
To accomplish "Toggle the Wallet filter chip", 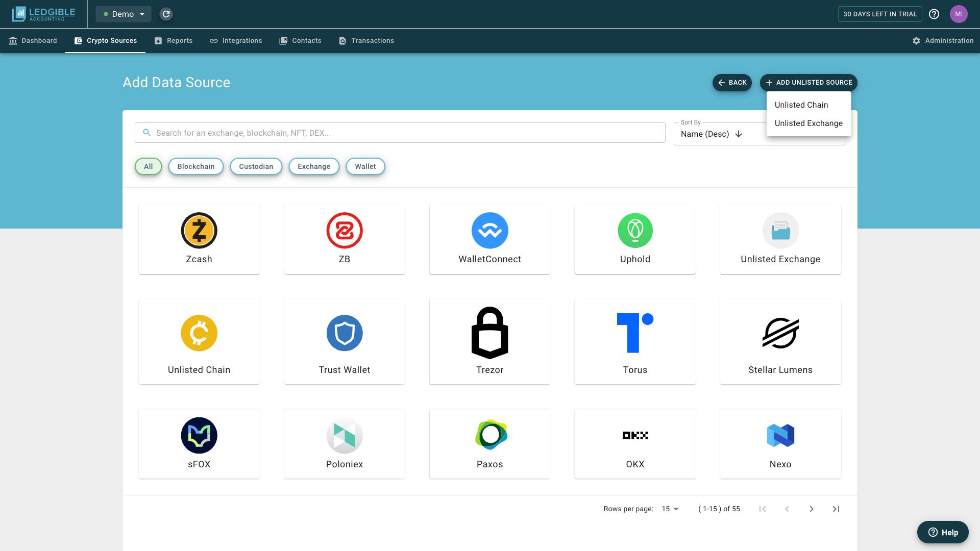I will (365, 166).
